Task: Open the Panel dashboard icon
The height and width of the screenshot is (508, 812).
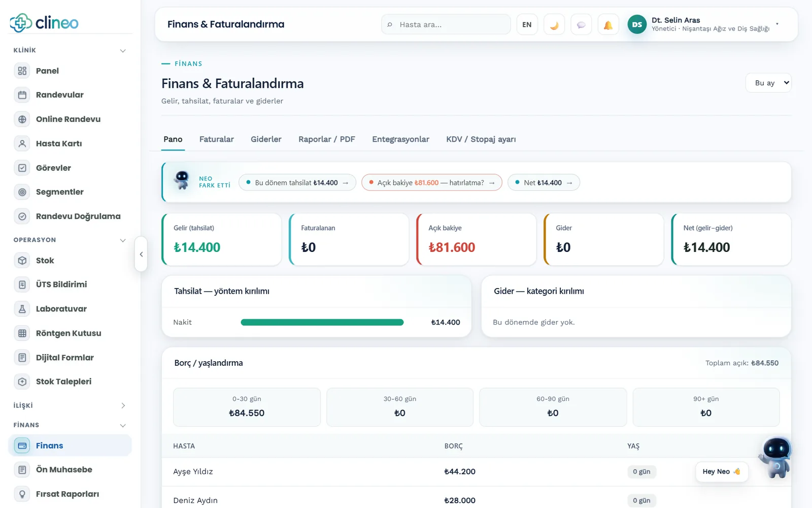Action: [x=22, y=71]
